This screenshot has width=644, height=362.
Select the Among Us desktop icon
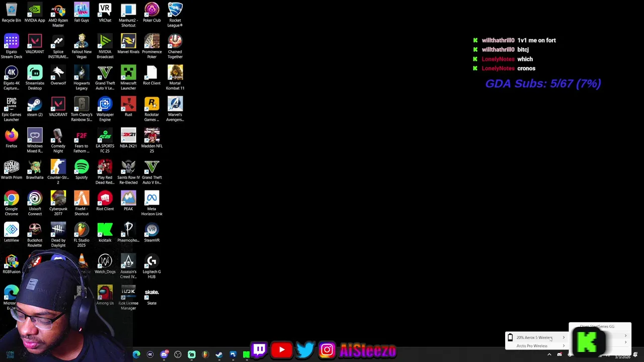tap(105, 296)
